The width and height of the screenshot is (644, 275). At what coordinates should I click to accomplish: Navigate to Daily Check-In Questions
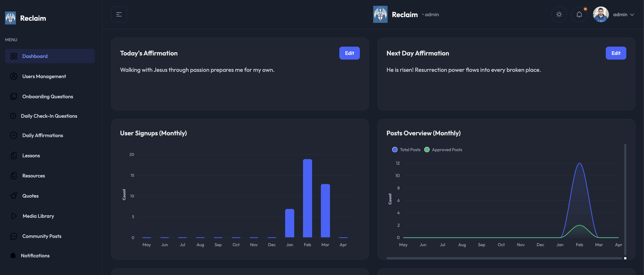coord(50,116)
